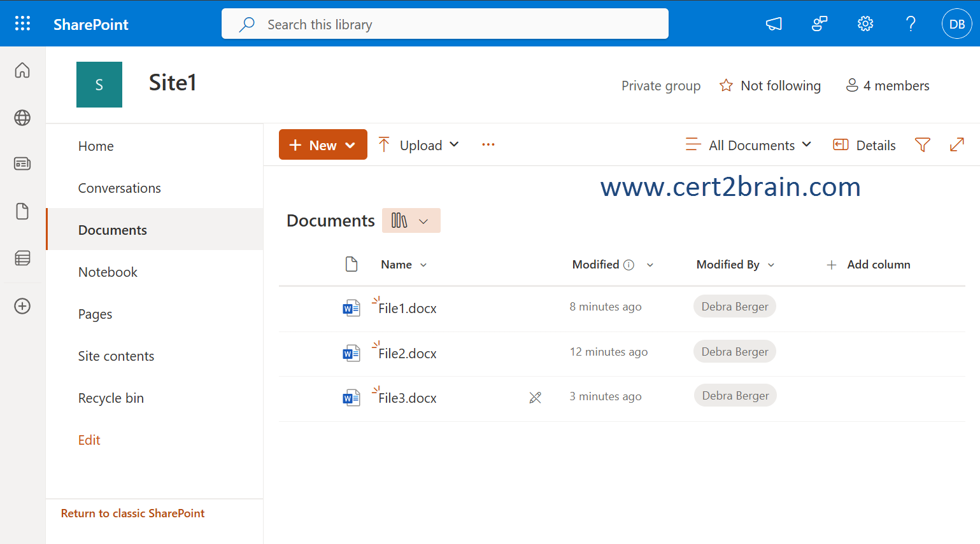
Task: Click the megaphone icon in header
Action: point(774,24)
